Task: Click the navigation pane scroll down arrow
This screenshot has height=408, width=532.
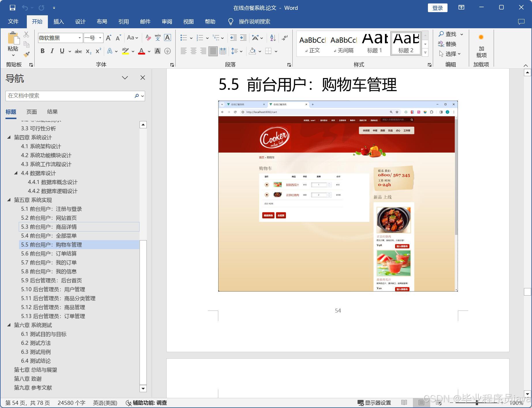Action: coord(143,388)
